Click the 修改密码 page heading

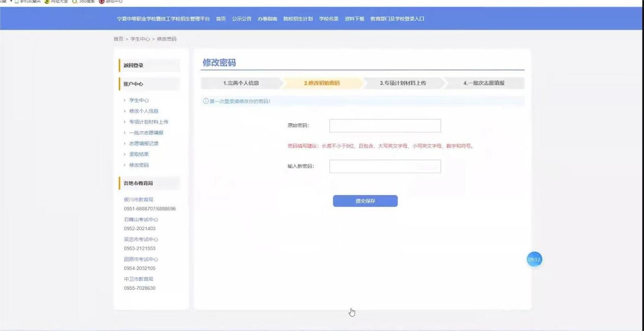click(x=219, y=63)
